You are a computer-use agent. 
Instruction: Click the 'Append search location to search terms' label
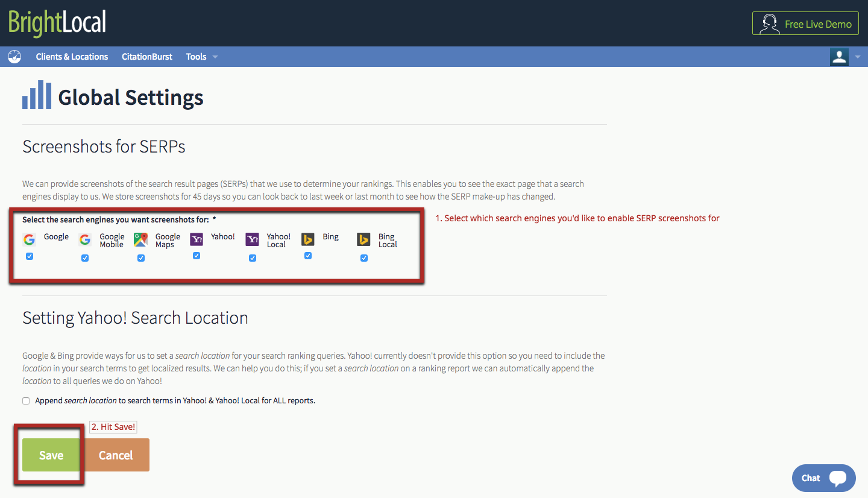175,401
